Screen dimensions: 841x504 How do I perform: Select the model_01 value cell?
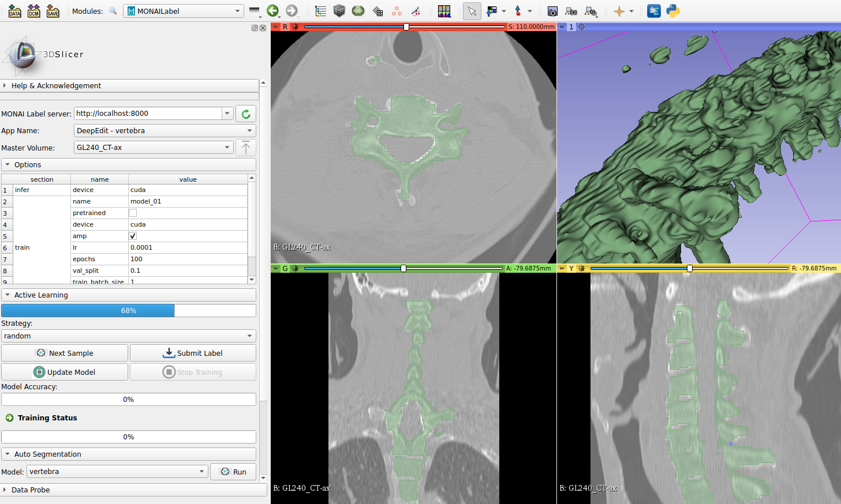[188, 201]
